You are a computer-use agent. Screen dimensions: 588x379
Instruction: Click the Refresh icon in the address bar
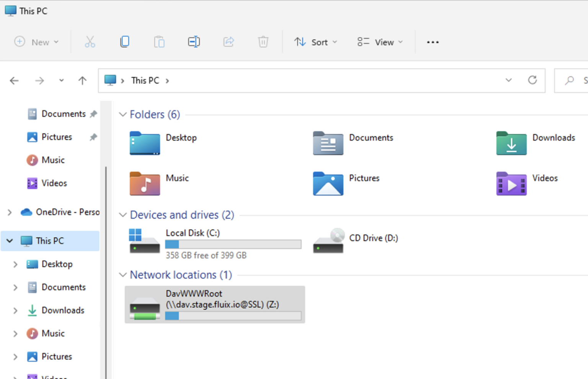tap(532, 80)
